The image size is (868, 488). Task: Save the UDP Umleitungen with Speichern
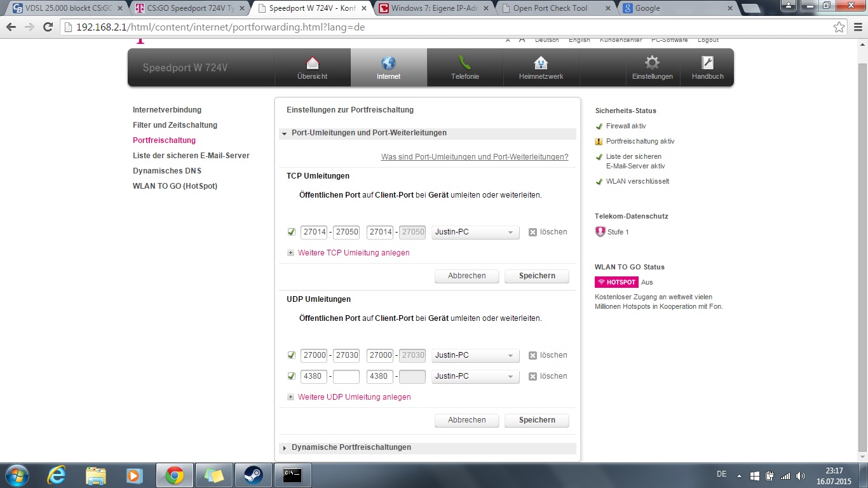(537, 421)
